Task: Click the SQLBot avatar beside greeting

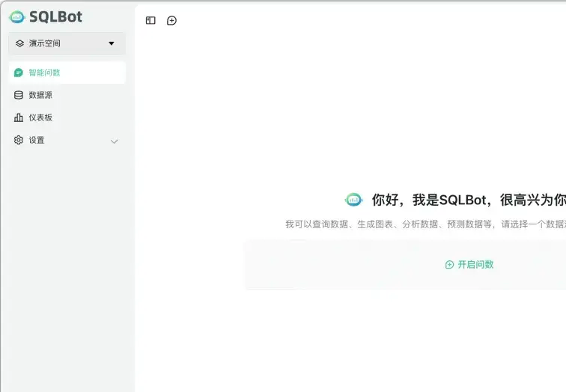Action: (353, 200)
